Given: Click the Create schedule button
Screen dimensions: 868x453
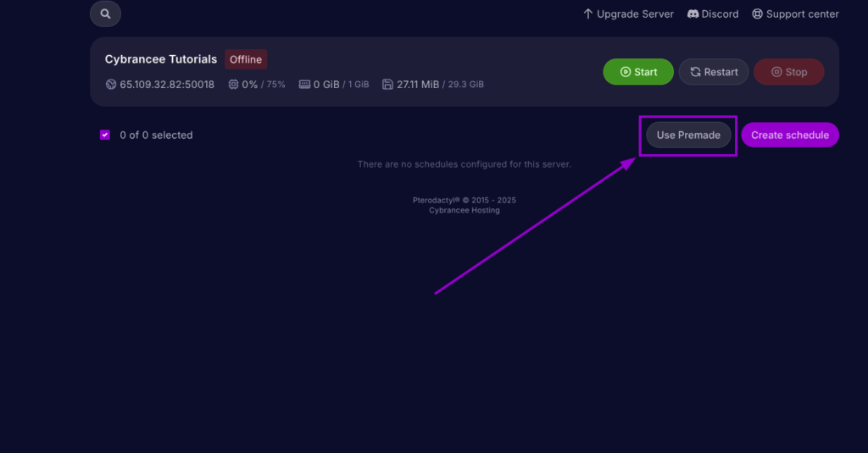Looking at the screenshot, I should pyautogui.click(x=790, y=135).
